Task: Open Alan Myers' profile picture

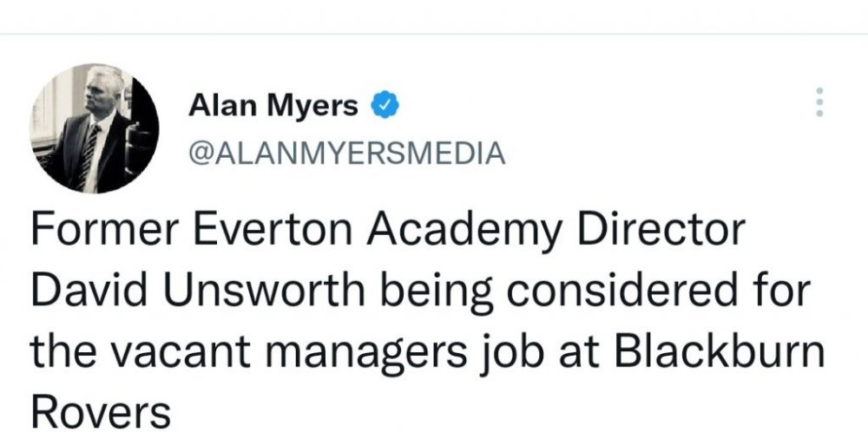Action: click(x=95, y=128)
